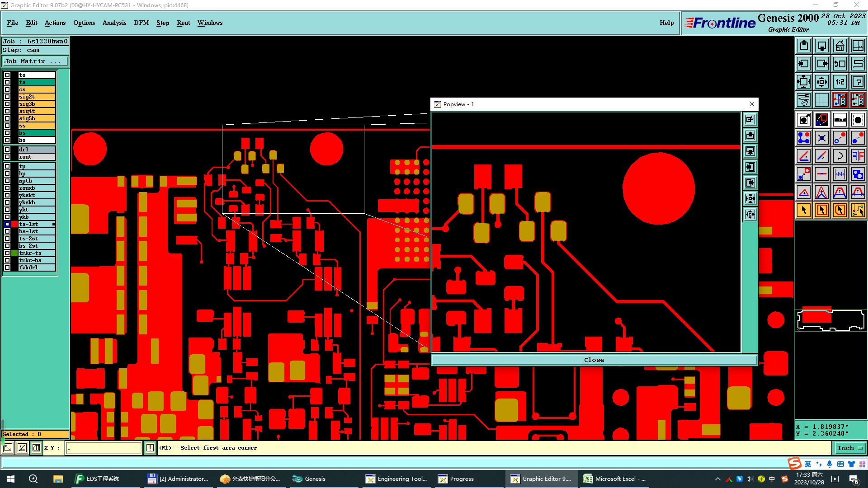Toggle the tmkc-ts layer checkbox
868x488 pixels.
point(7,253)
